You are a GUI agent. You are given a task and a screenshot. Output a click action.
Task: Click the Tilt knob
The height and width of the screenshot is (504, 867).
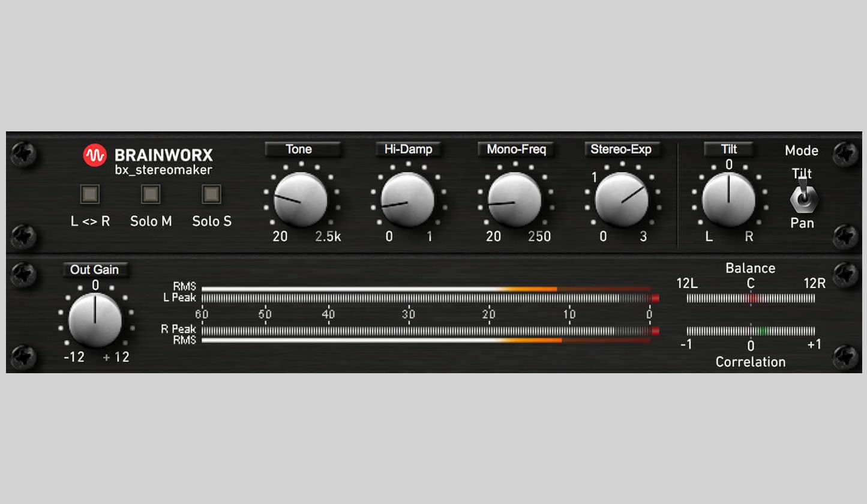[728, 200]
